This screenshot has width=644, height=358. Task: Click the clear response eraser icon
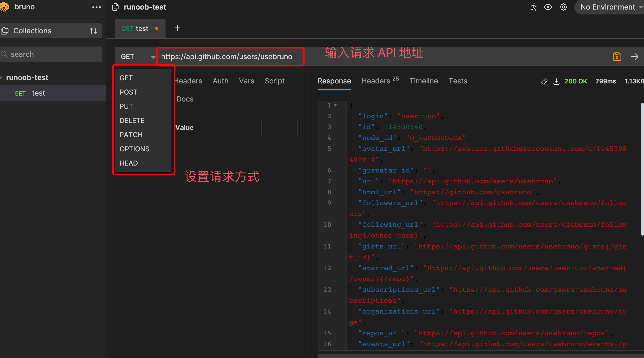tap(544, 81)
